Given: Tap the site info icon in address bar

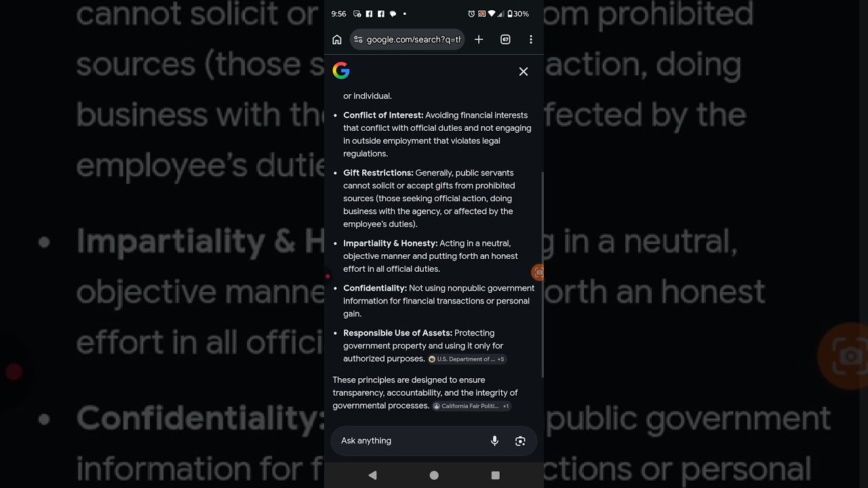Looking at the screenshot, I should [x=358, y=39].
